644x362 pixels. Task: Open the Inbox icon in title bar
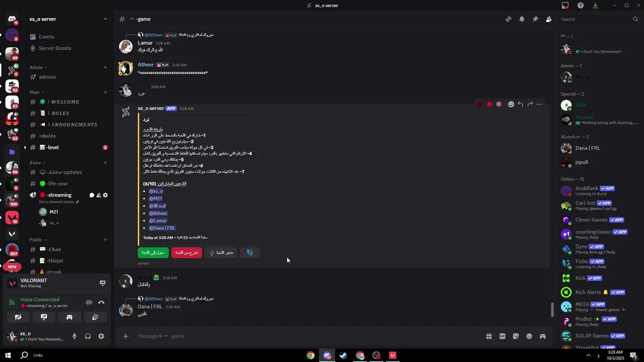coord(566,6)
